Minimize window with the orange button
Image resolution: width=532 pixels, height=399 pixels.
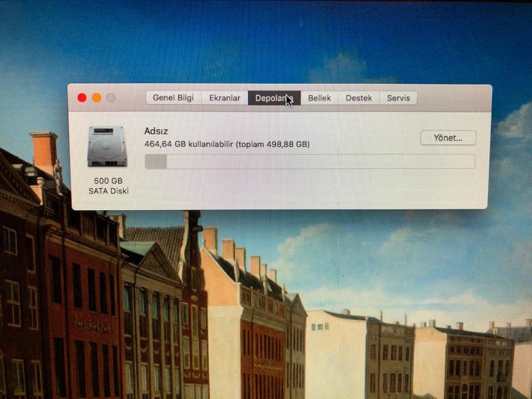(96, 98)
